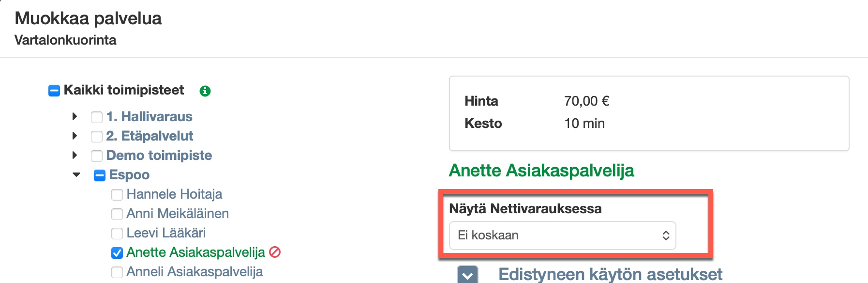Viewport: 868px width, 283px height.
Task: Toggle the Kaikki toimipisteet checkbox
Action: [54, 91]
